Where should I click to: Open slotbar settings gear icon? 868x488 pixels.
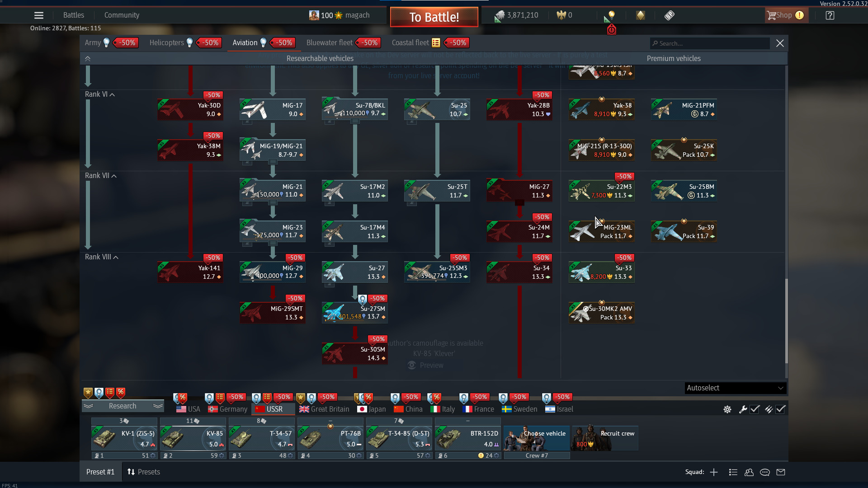(x=727, y=409)
